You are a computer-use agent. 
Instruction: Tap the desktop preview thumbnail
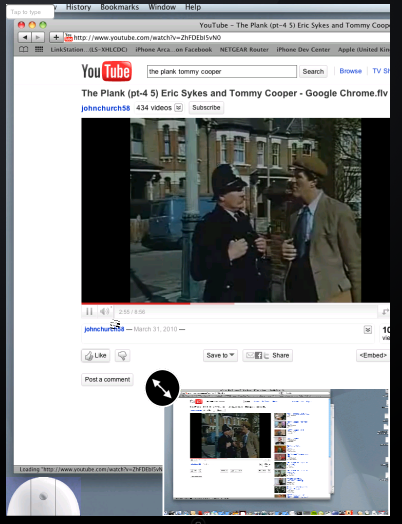click(276, 452)
